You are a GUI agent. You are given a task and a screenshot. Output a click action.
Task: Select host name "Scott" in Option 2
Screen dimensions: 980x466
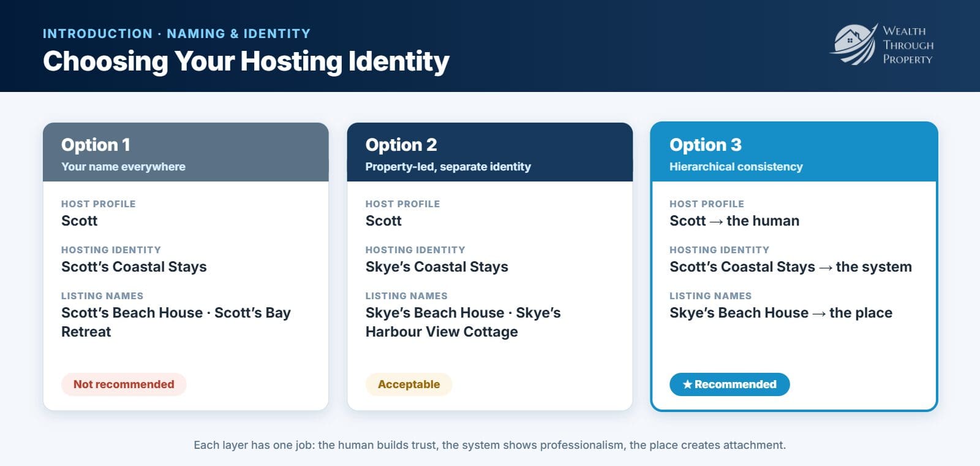click(383, 221)
